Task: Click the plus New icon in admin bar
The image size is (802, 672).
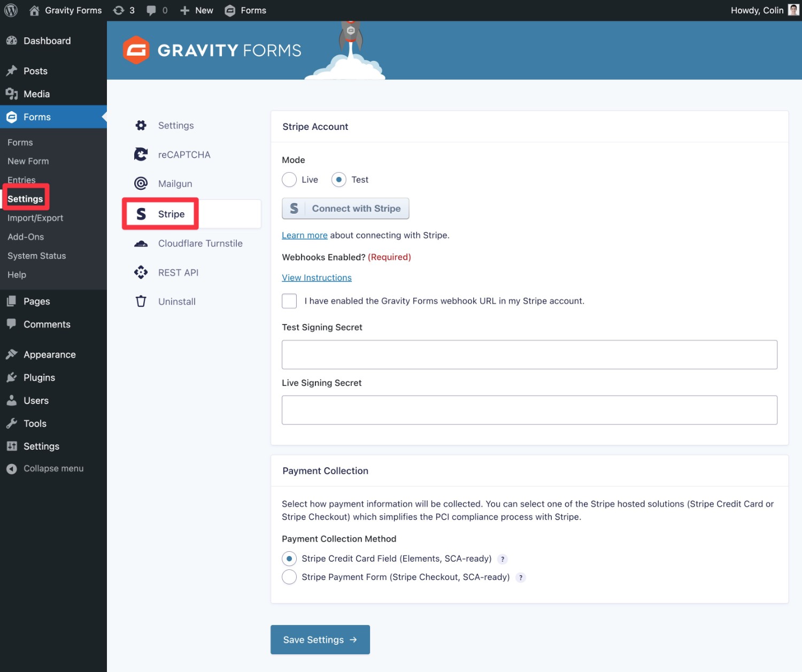Action: (184, 10)
